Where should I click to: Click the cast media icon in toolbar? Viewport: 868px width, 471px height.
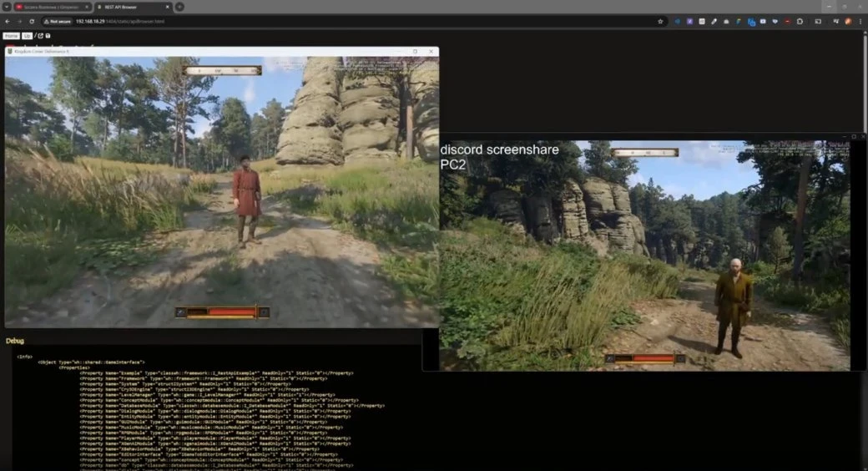818,21
